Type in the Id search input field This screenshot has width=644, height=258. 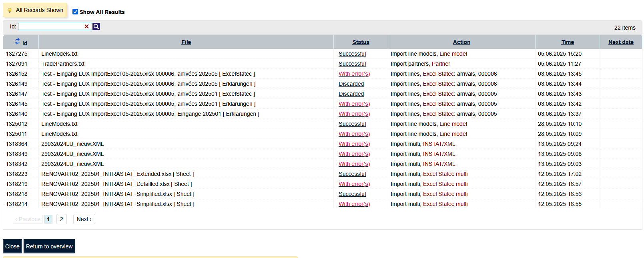click(x=50, y=26)
